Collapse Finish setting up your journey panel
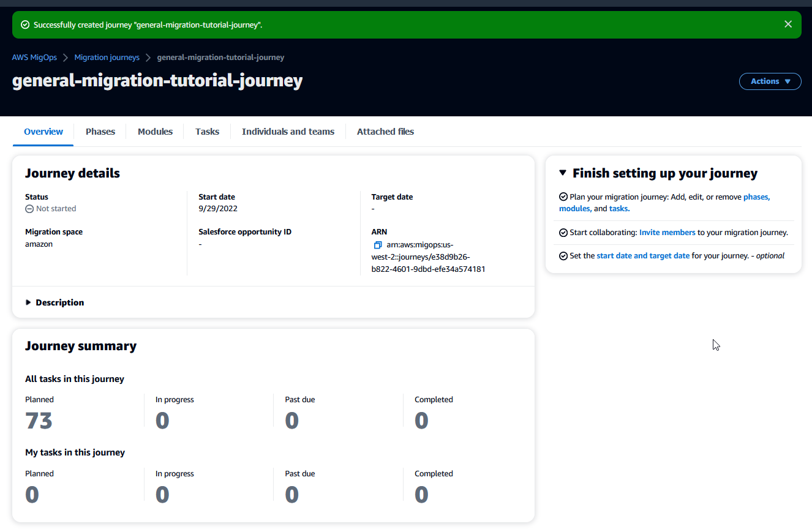 coord(563,173)
